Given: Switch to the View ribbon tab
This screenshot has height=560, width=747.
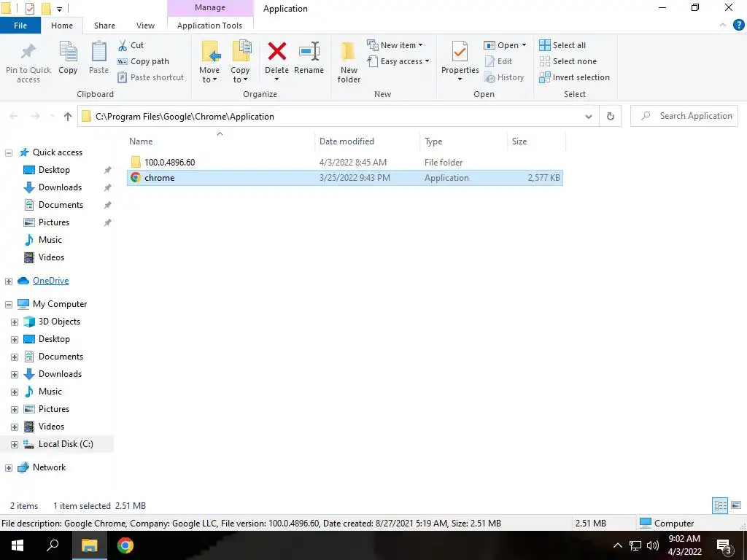Looking at the screenshot, I should coord(145,26).
